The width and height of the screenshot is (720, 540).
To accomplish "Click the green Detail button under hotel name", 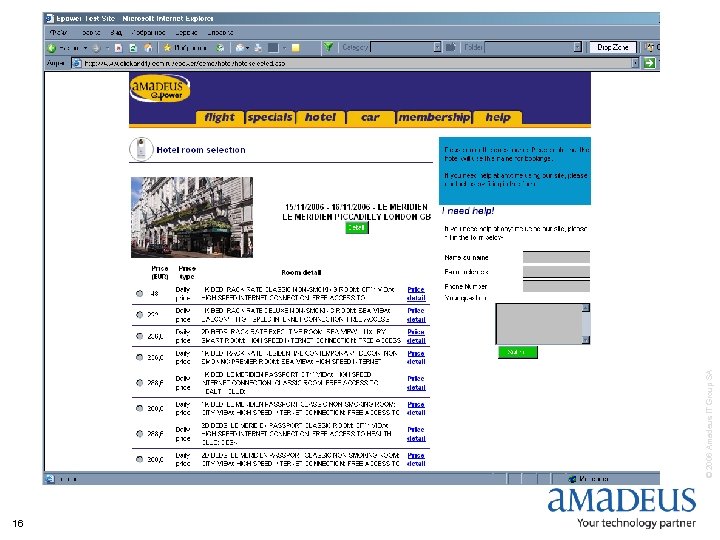I will click(x=357, y=228).
